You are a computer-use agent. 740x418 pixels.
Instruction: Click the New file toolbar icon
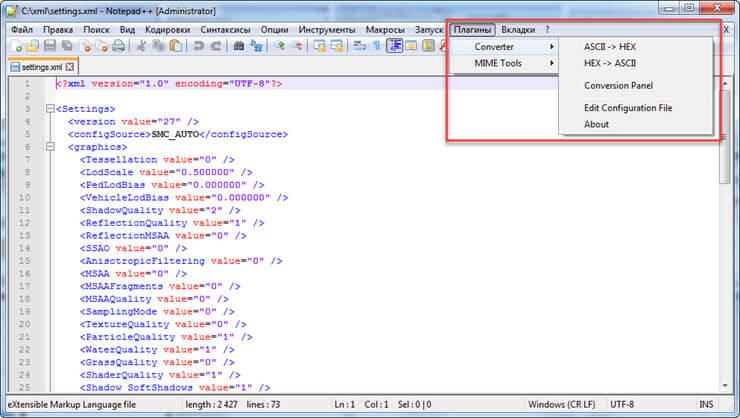(16, 46)
